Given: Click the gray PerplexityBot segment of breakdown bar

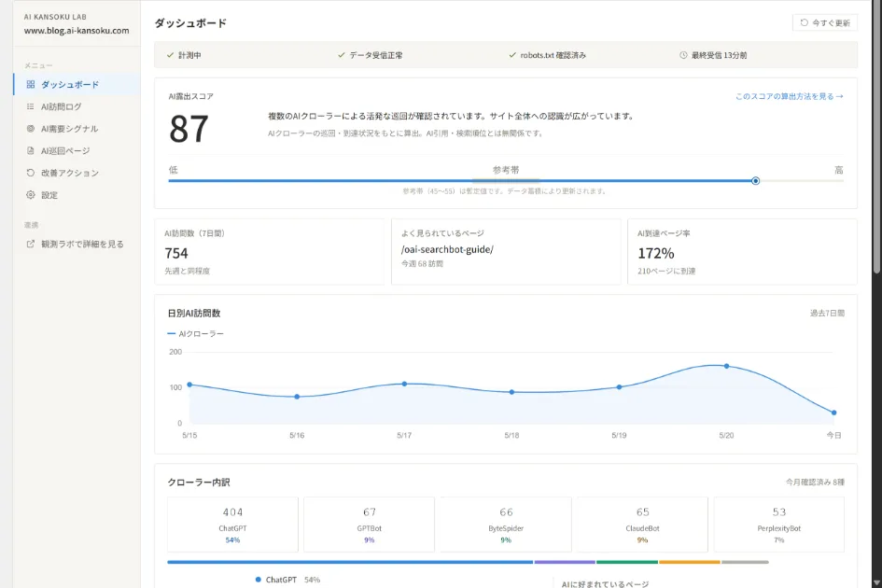Looking at the screenshot, I should (x=746, y=562).
